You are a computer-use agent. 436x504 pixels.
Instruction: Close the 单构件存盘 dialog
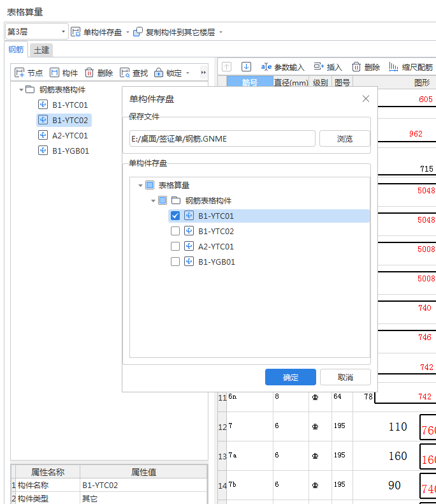pos(366,99)
